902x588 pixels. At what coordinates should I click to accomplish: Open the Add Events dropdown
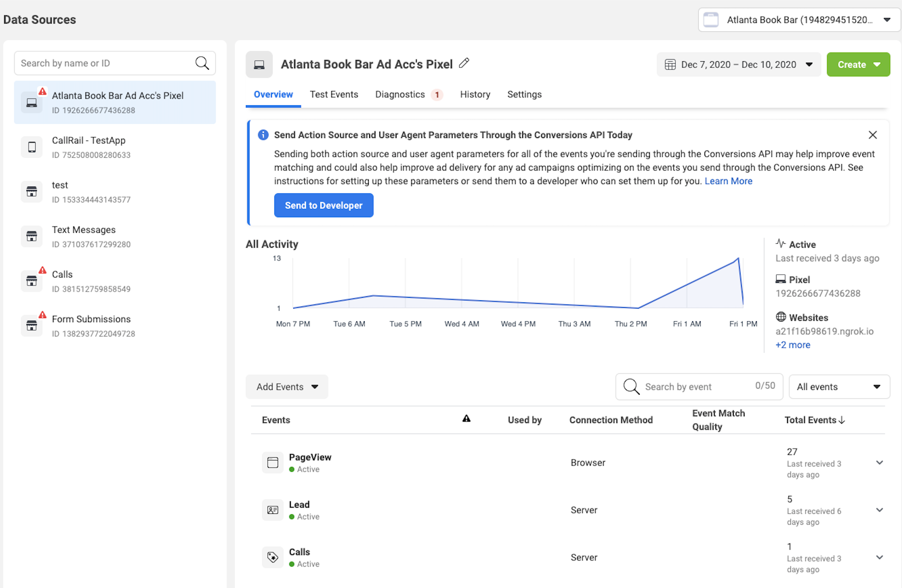tap(287, 387)
